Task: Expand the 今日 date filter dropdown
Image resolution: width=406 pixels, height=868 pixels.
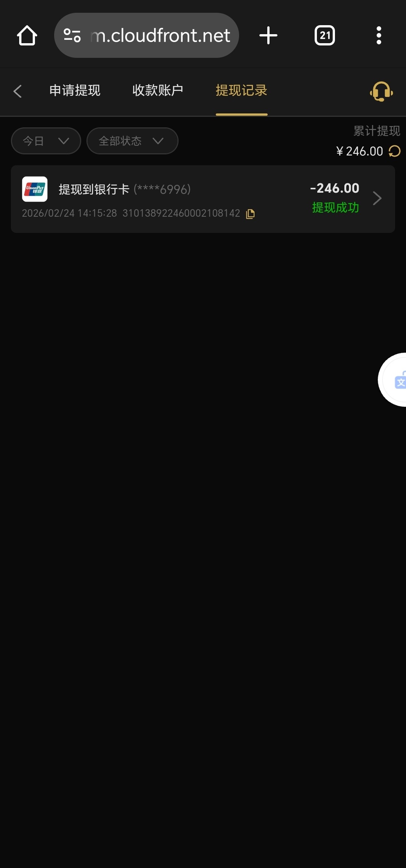Action: point(46,141)
